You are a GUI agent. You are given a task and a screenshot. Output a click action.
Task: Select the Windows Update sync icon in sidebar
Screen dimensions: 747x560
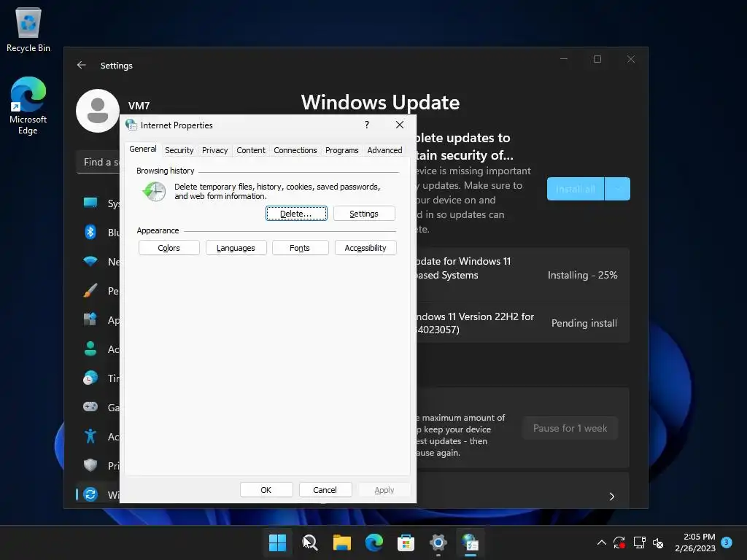pyautogui.click(x=90, y=494)
